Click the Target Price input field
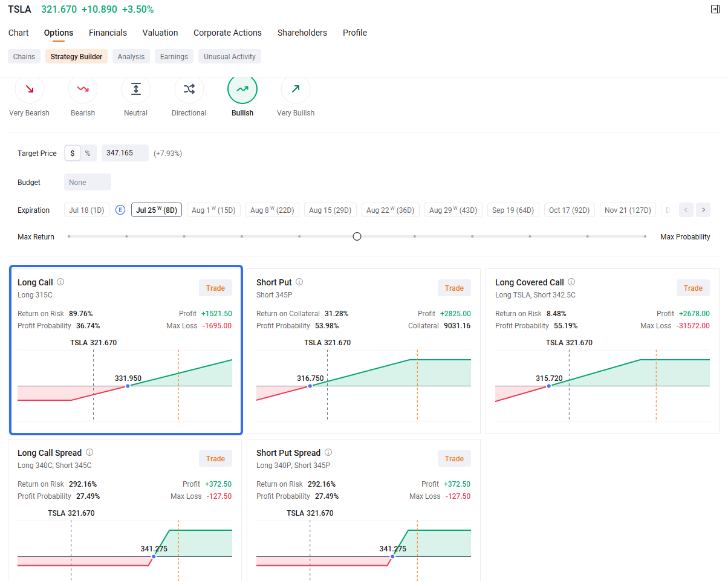 coord(125,153)
